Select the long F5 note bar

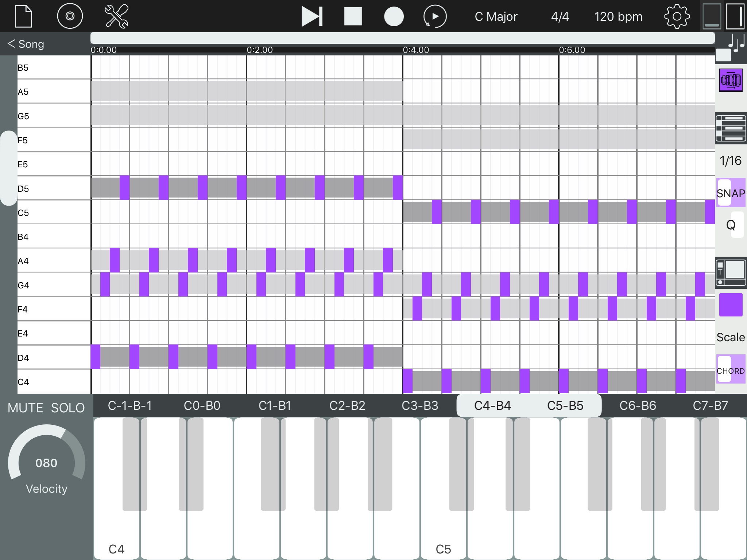[x=559, y=139]
